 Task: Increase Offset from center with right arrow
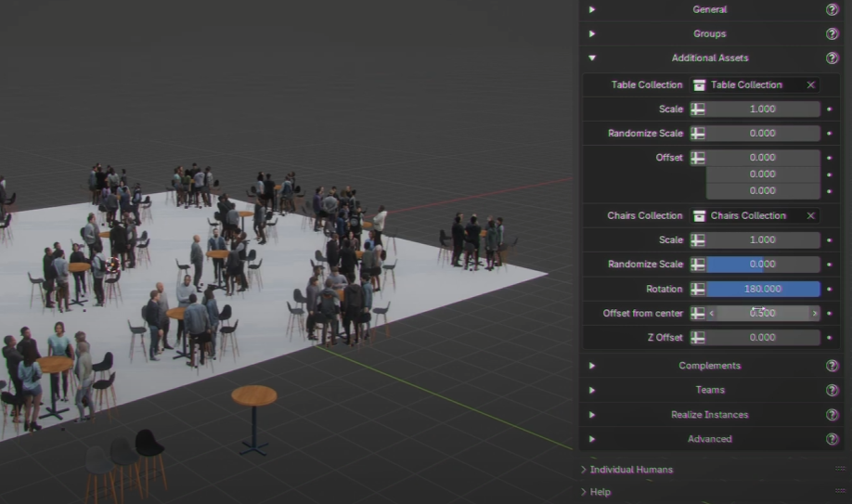tap(814, 314)
